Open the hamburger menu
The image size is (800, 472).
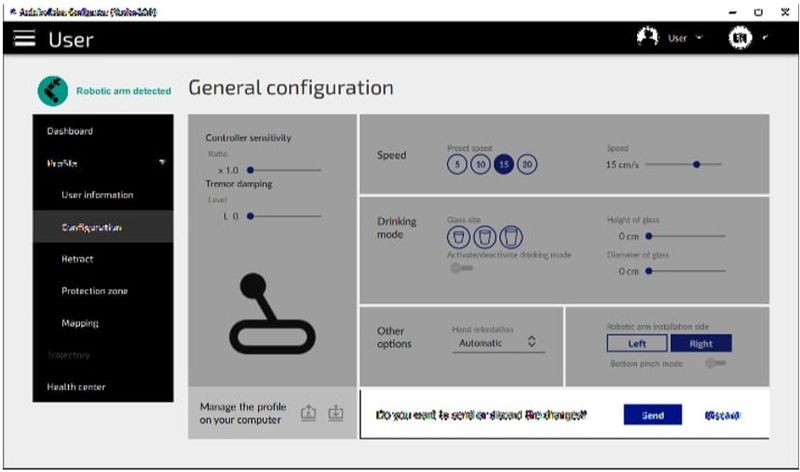click(x=26, y=39)
